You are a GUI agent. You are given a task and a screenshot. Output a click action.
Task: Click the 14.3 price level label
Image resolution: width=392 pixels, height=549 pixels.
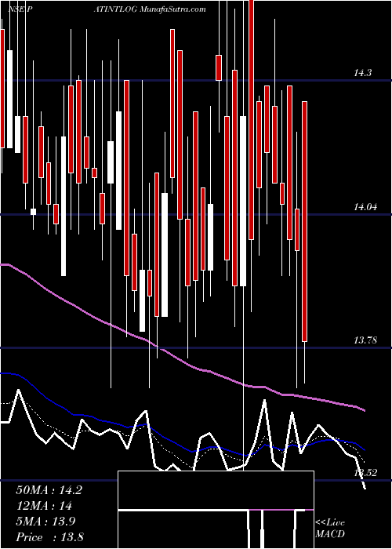(362, 73)
